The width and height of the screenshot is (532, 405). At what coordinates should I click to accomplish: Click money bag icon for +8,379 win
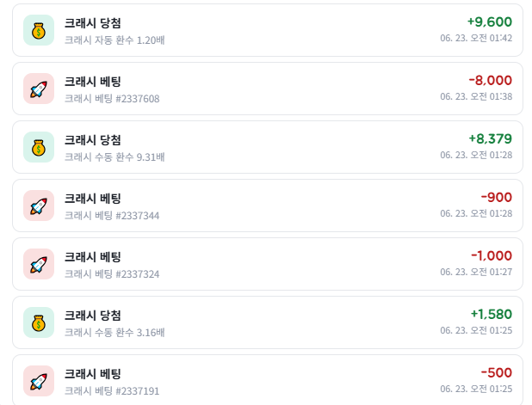[x=39, y=147]
